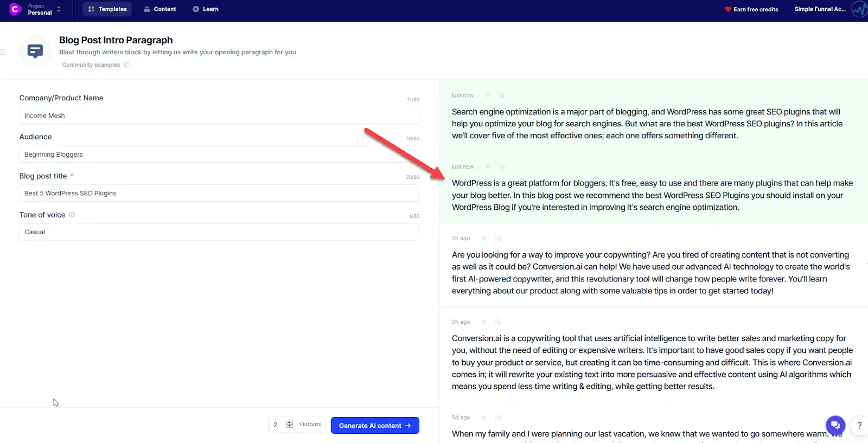Star the 'Are you looking for' output
The height and width of the screenshot is (443, 868).
click(483, 238)
